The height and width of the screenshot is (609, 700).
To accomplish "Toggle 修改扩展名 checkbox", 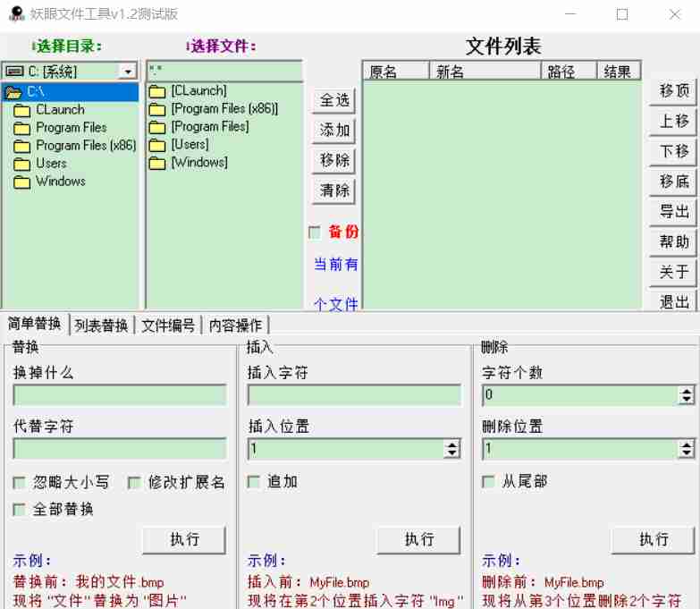I will point(133,483).
